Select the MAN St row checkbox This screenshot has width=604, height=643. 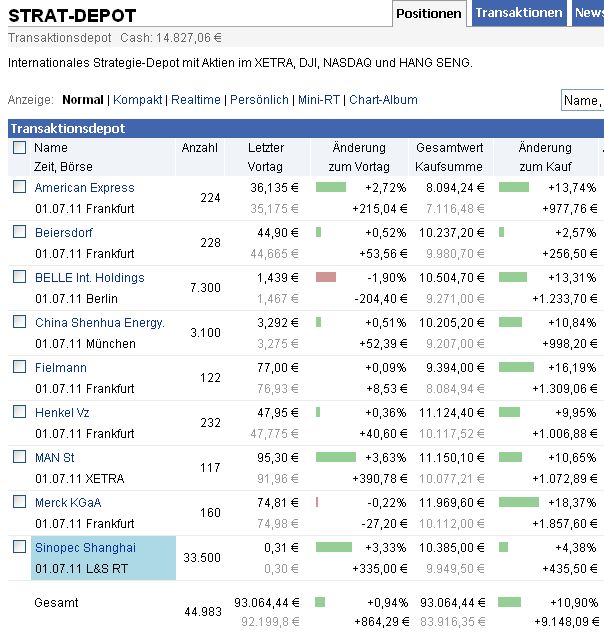click(x=19, y=457)
